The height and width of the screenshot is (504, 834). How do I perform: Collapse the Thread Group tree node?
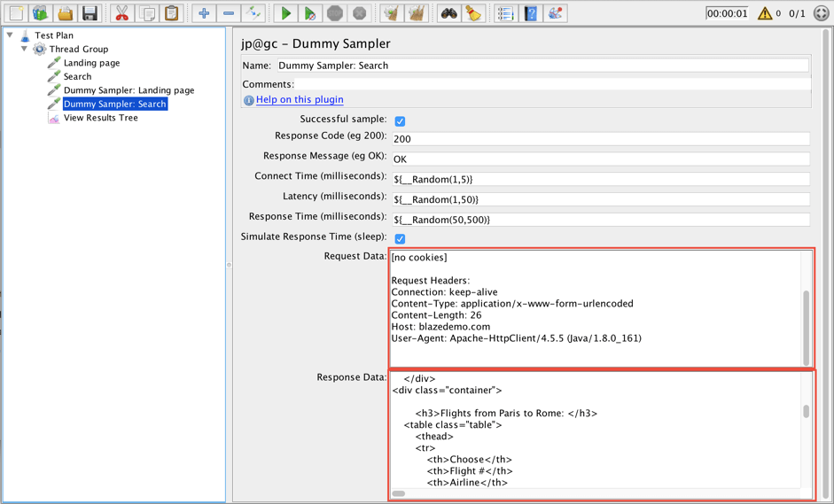tap(24, 49)
